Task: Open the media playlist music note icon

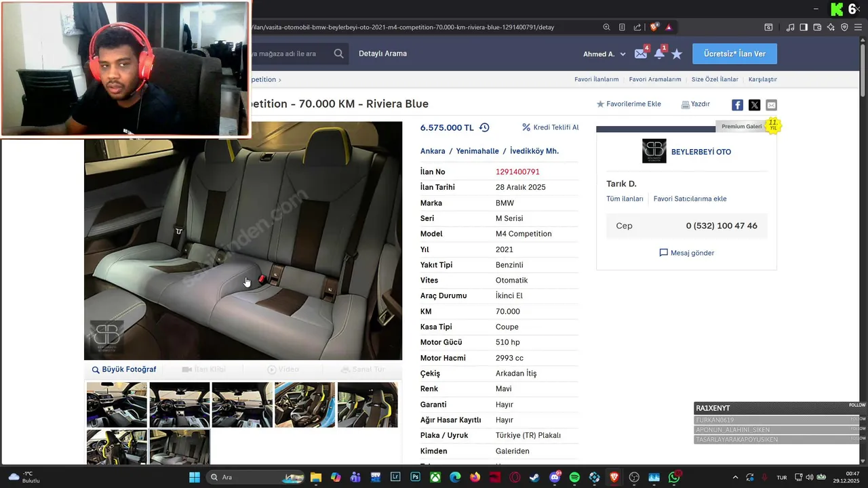Action: tap(790, 27)
